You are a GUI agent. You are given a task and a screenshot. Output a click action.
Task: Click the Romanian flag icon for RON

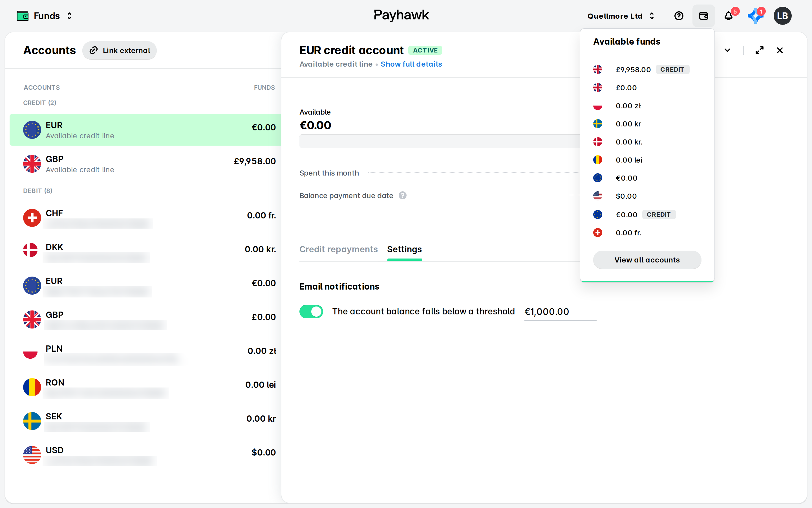pyautogui.click(x=32, y=387)
